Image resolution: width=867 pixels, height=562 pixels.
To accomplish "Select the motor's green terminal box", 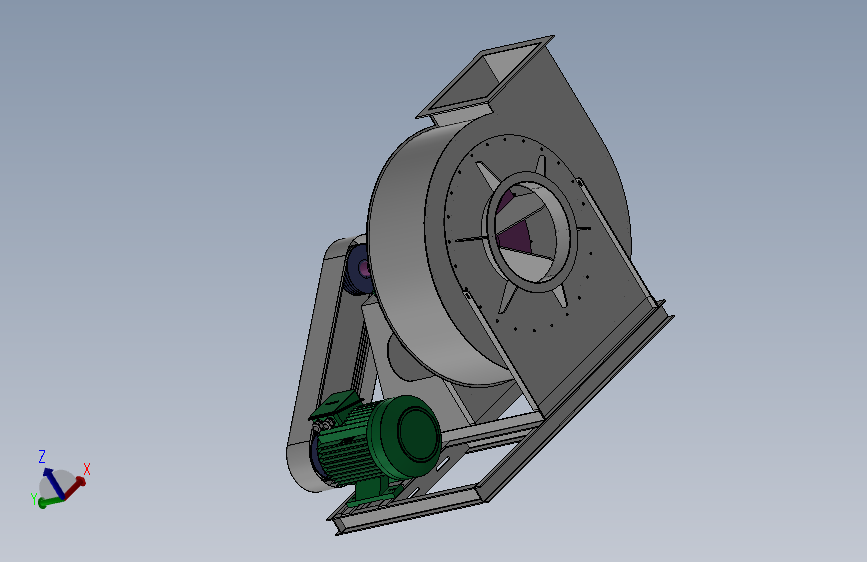I will pyautogui.click(x=334, y=405).
